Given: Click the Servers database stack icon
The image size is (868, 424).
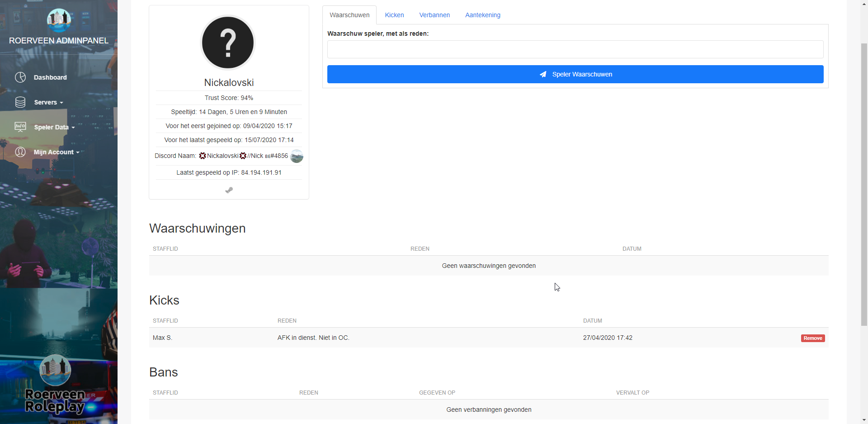Looking at the screenshot, I should coord(20,102).
